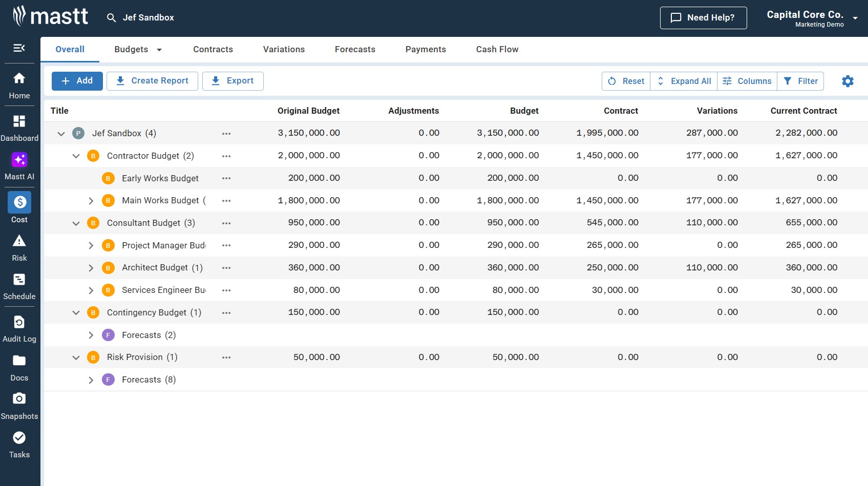
Task: Click the Need Help? button
Action: pyautogui.click(x=703, y=18)
